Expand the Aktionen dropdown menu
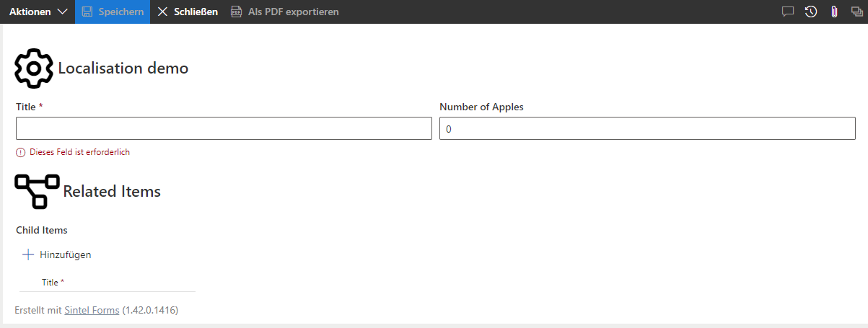Viewport: 868px width, 328px height. tap(38, 12)
